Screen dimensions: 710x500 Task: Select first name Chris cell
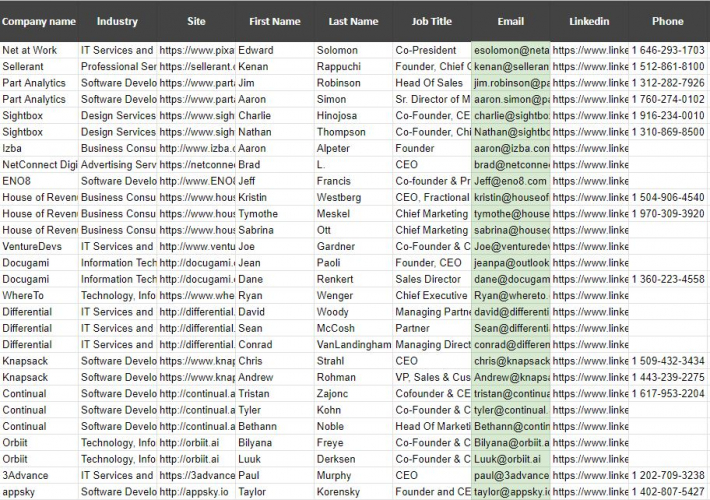pos(275,361)
